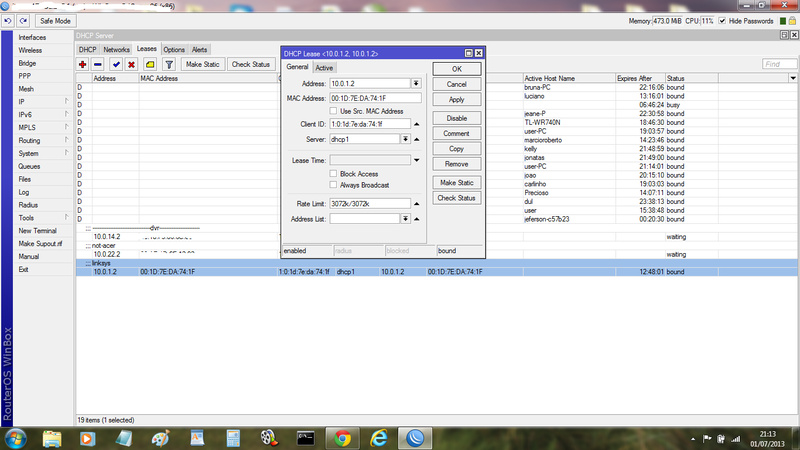The image size is (800, 450).
Task: Open Google Chrome from the taskbar
Action: tap(342, 438)
